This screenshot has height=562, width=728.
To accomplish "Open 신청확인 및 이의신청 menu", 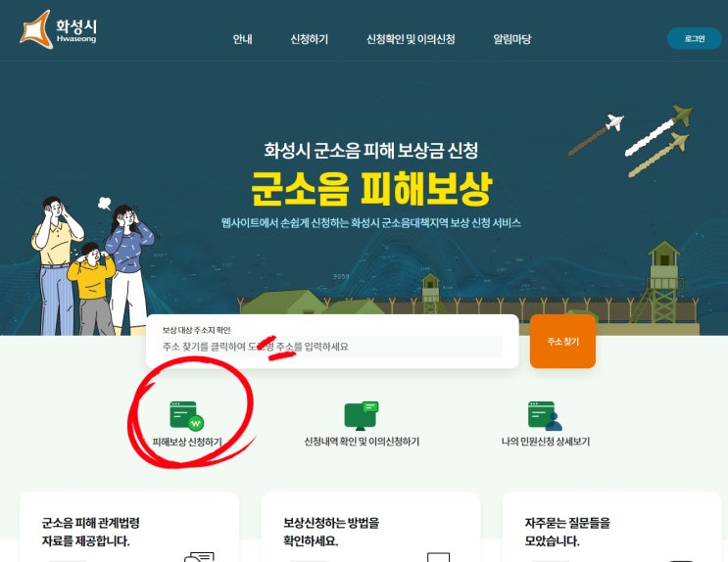I will click(411, 39).
